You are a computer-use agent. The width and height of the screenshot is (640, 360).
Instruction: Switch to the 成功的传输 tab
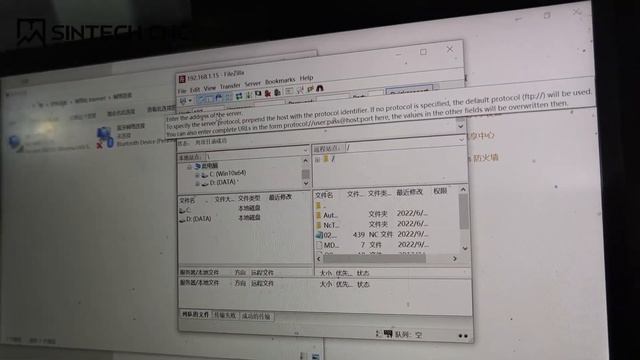coord(256,316)
